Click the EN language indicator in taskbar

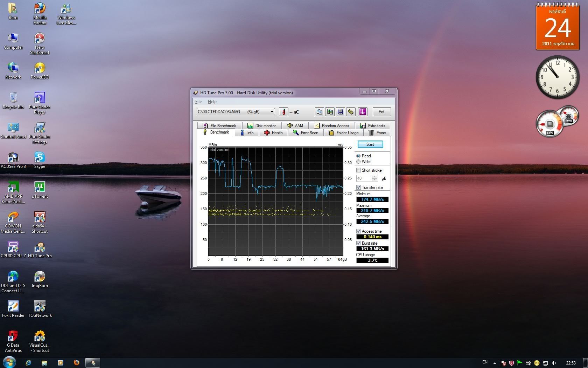pos(485,362)
